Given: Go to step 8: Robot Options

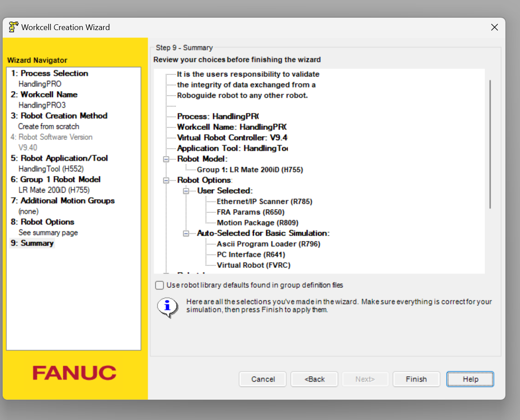Looking at the screenshot, I should [x=42, y=222].
